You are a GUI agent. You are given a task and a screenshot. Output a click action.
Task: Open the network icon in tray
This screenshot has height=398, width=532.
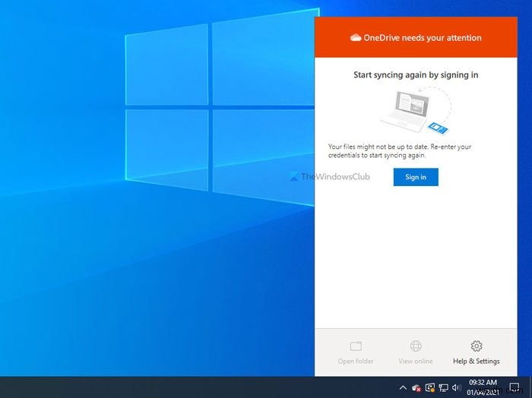click(x=443, y=388)
